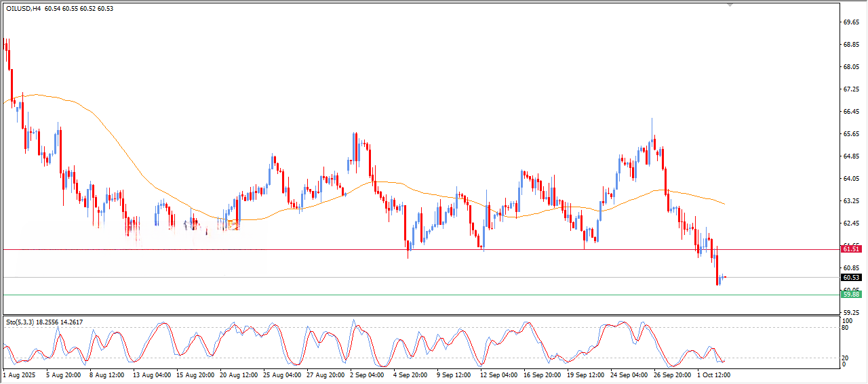Click the 66.45 price scale label

(850, 112)
